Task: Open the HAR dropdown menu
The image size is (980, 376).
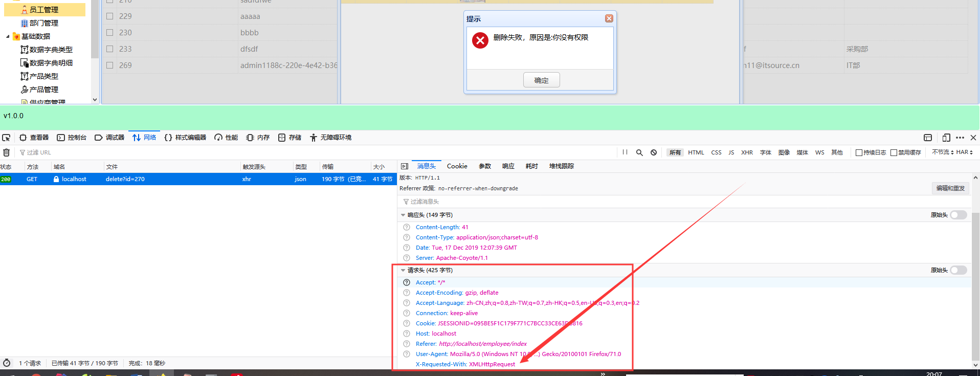Action: [x=964, y=152]
